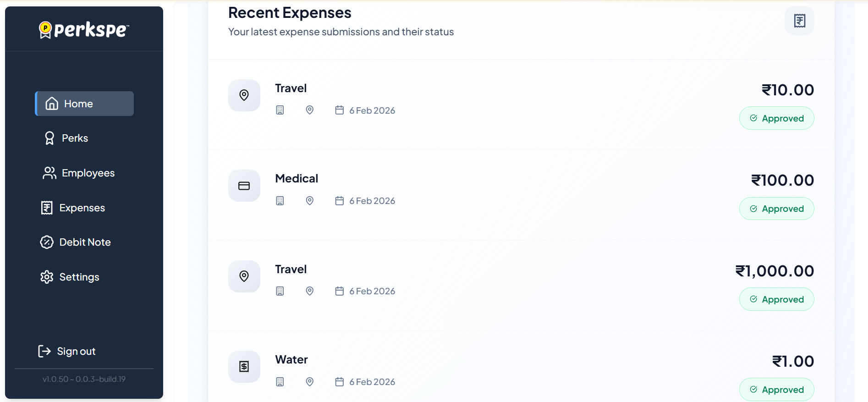The width and height of the screenshot is (868, 402).
Task: Go to the Home page
Action: (x=84, y=104)
